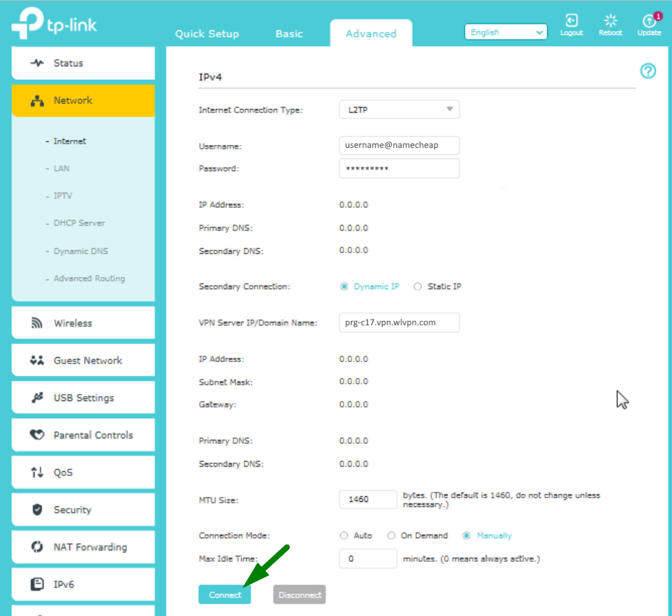Viewport: 672px width, 616px height.
Task: Open the help question mark icon
Action: point(648,71)
